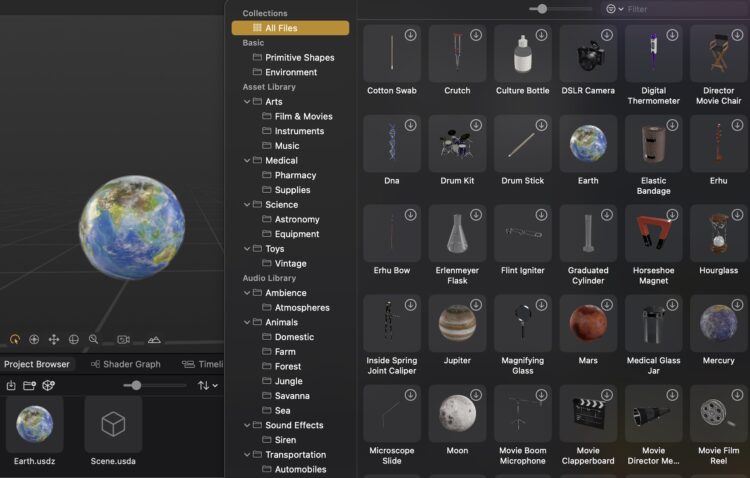
Task: Select the move/pan viewport tool
Action: tap(54, 340)
